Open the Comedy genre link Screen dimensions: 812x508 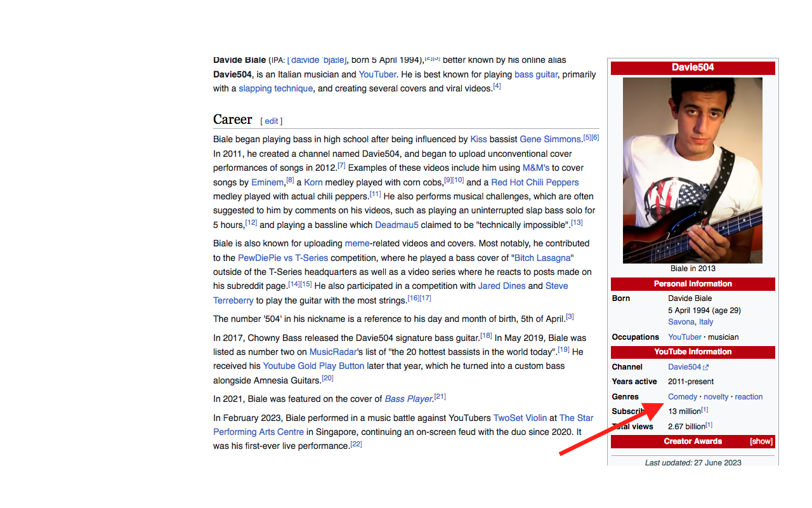coord(683,397)
